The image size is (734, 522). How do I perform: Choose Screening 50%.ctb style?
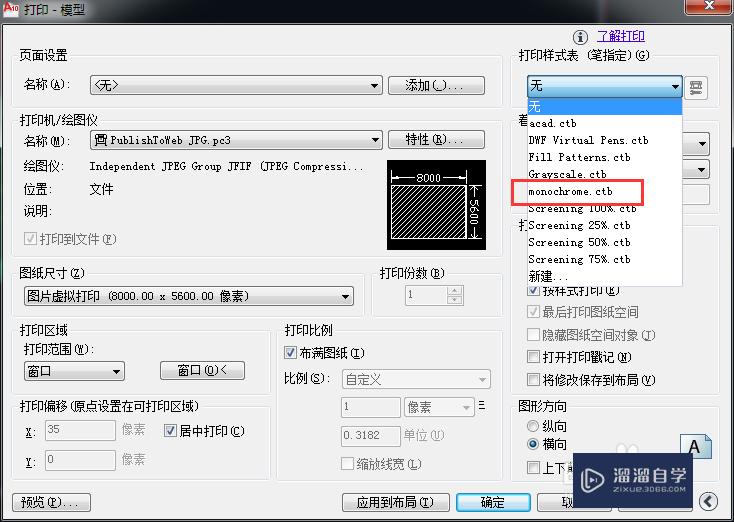(x=604, y=242)
